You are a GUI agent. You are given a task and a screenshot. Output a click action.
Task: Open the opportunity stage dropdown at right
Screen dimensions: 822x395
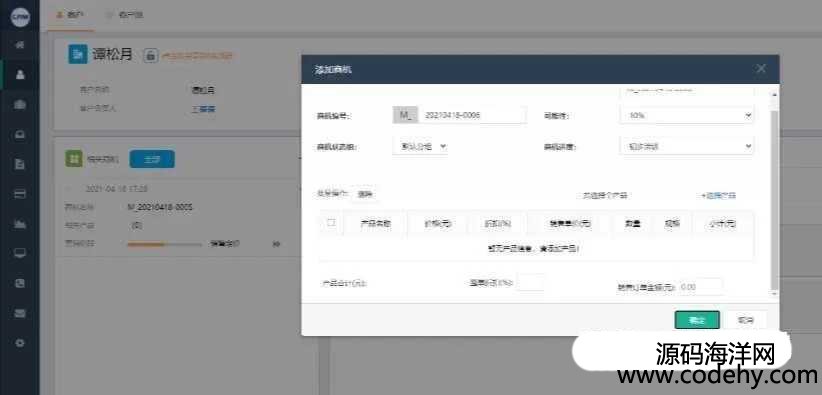pos(686,147)
